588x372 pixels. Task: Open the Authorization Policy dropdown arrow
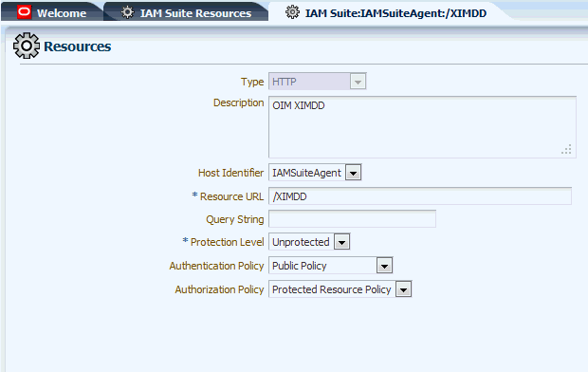(x=403, y=289)
